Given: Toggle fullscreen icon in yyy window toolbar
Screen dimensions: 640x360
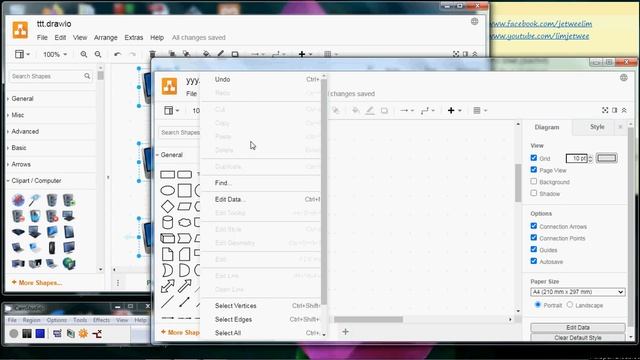Looking at the screenshot, I should click(x=605, y=110).
